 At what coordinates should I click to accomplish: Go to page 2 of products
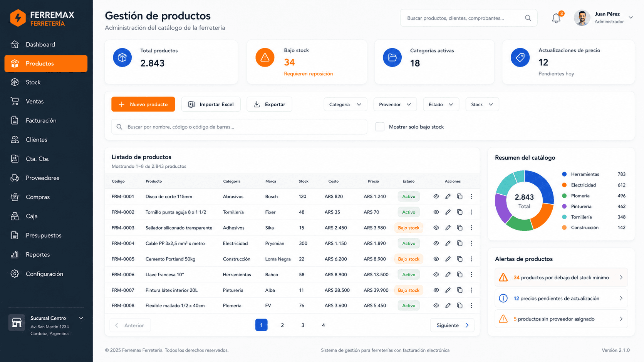click(x=282, y=325)
